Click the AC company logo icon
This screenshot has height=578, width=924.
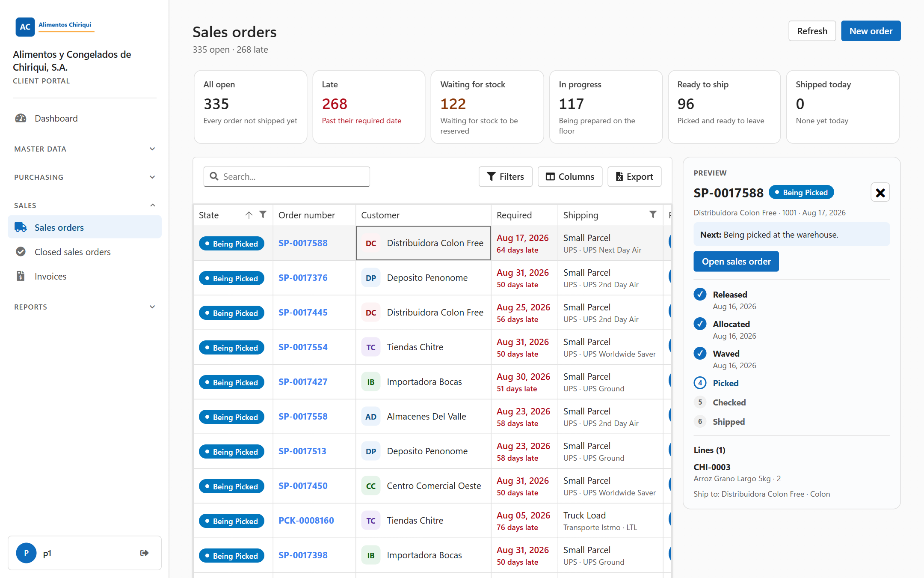tap(25, 27)
